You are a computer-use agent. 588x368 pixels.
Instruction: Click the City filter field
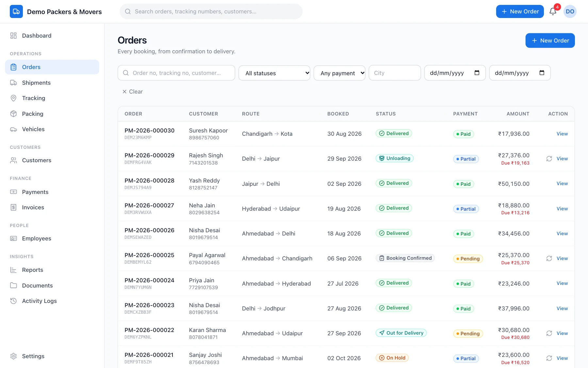[395, 73]
